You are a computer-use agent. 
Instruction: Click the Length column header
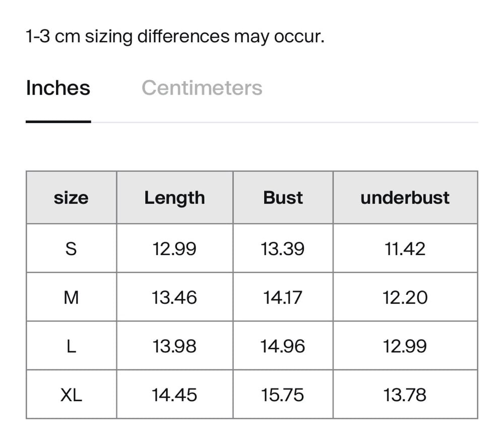pyautogui.click(x=174, y=198)
